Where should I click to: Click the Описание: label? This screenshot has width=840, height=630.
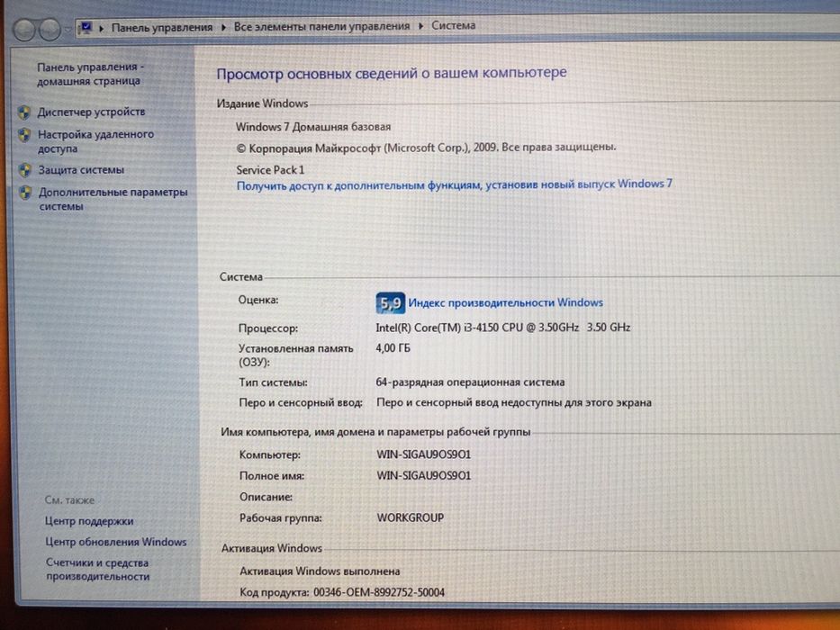click(x=266, y=497)
